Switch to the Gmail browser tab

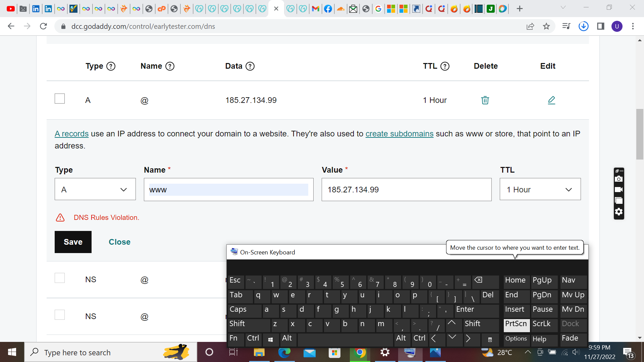[315, 9]
